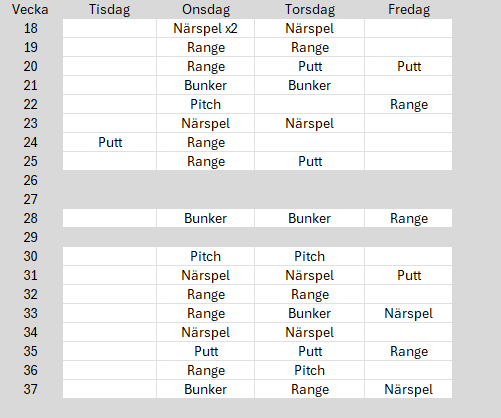This screenshot has width=501, height=418.
Task: Click the Vecka header cell
Action: (x=30, y=9)
